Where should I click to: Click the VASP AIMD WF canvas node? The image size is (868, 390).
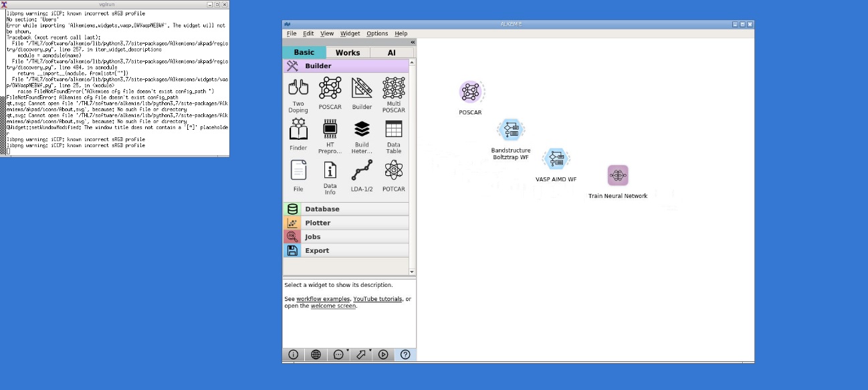556,159
